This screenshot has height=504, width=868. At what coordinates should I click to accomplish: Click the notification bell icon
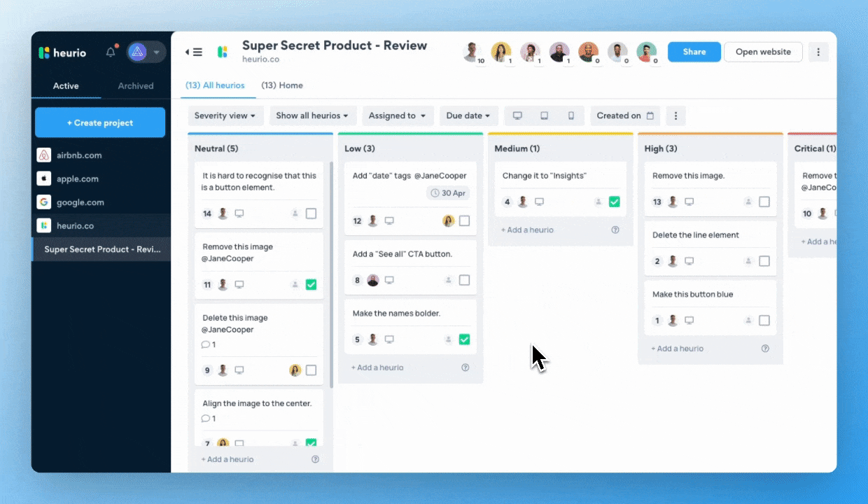point(111,52)
